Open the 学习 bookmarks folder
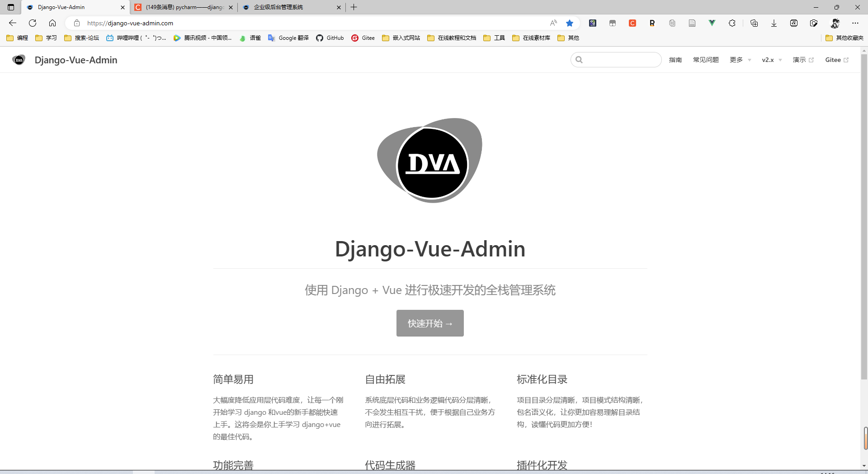This screenshot has width=868, height=474. pos(46,38)
